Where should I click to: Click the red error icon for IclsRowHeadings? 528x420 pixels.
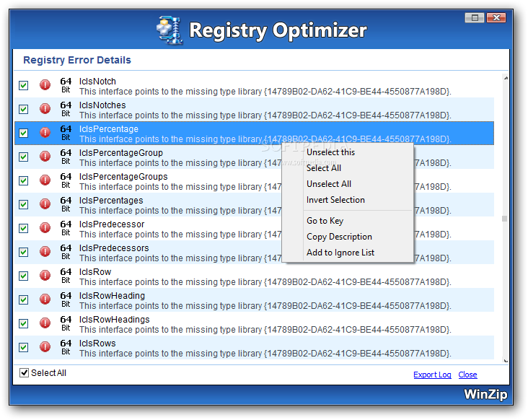[45, 323]
